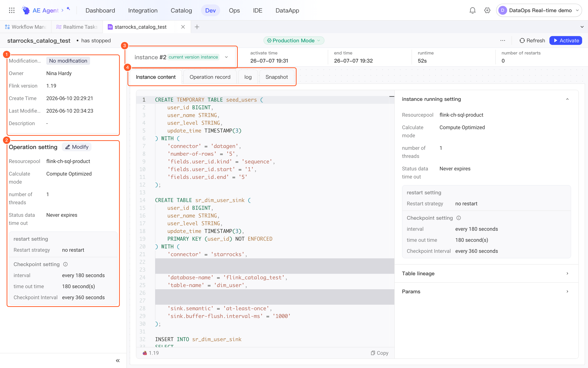Viewport: 588px width, 368px height.
Task: Open the IDE menu
Action: pos(257,10)
